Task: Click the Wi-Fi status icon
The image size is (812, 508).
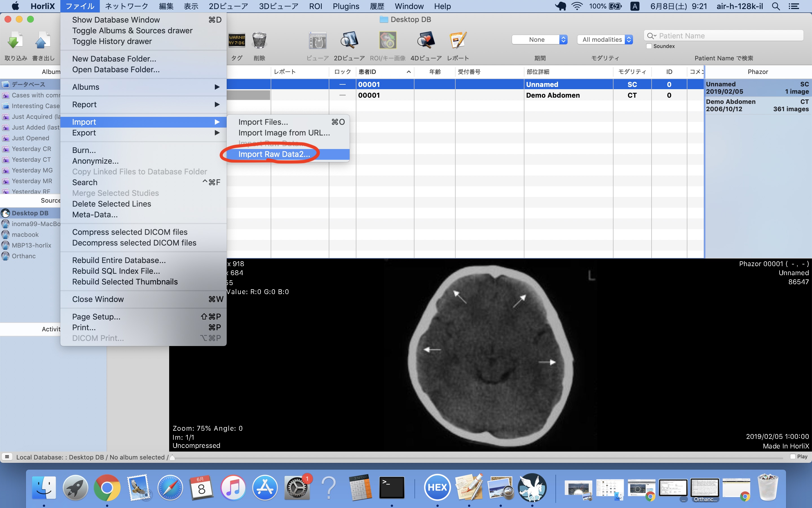Action: tap(577, 6)
